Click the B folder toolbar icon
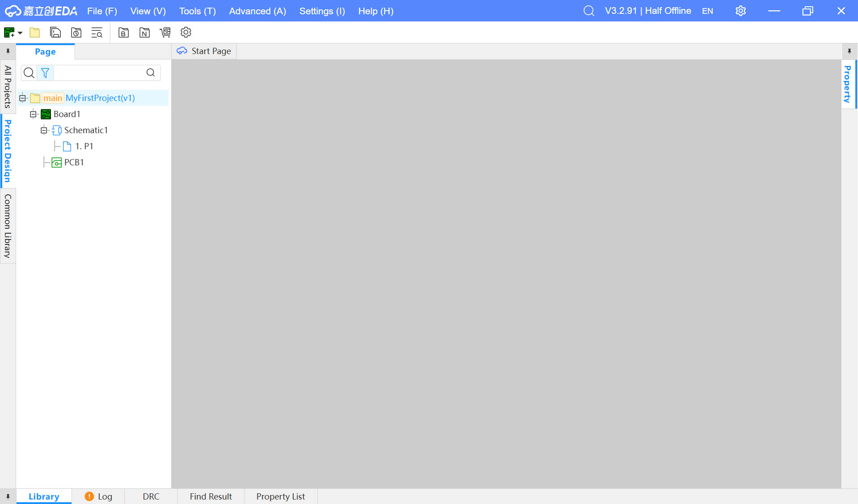858x504 pixels. click(123, 33)
